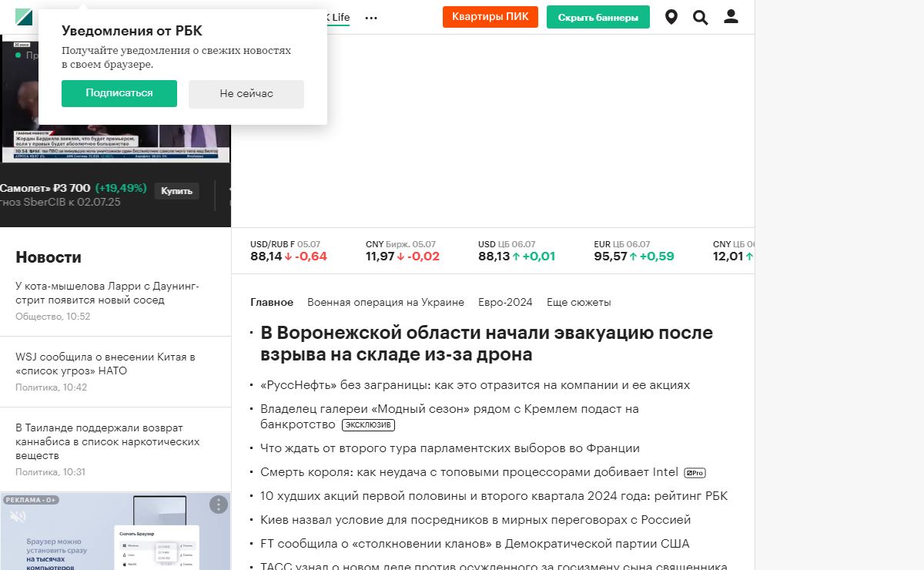The height and width of the screenshot is (570, 924).
Task: Open «Смерть короля» Intel processors article
Action: click(x=470, y=472)
